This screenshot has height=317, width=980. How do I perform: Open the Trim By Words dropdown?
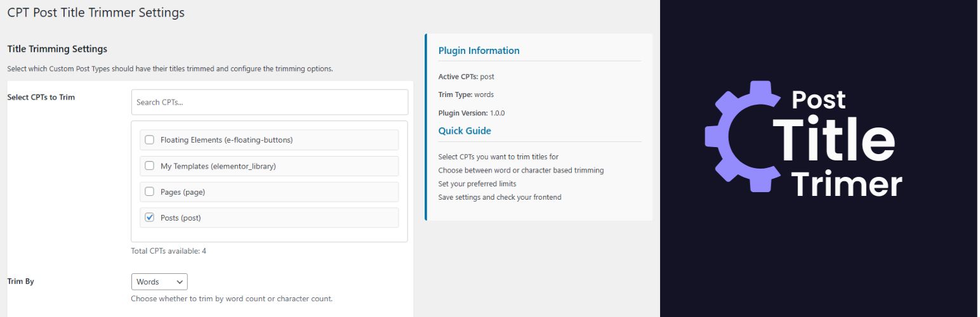(159, 281)
